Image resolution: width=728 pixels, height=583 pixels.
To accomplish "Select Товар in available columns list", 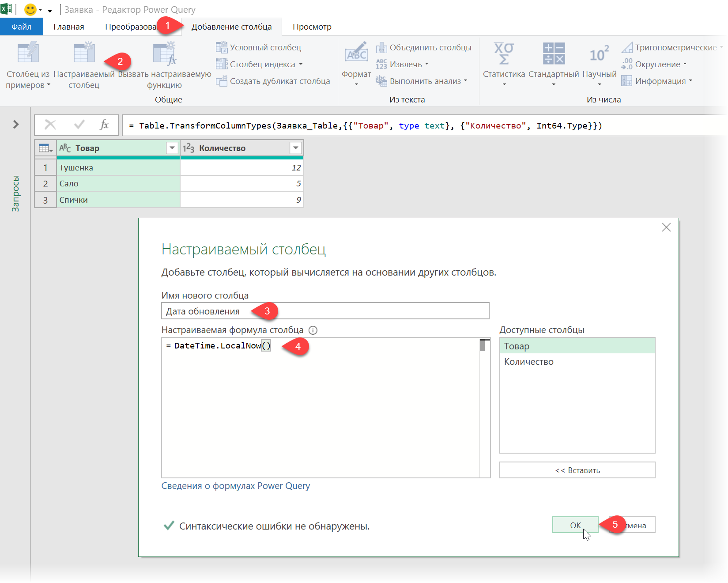I will click(577, 346).
